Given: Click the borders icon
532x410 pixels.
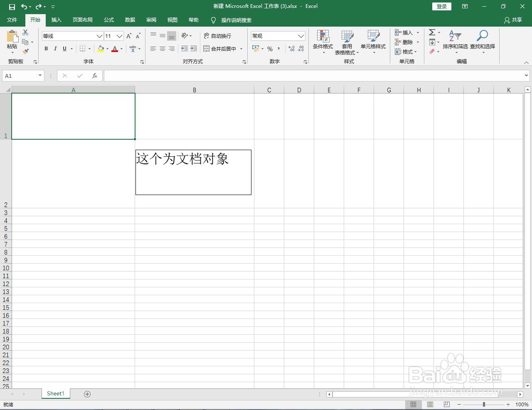Looking at the screenshot, I should pyautogui.click(x=82, y=49).
